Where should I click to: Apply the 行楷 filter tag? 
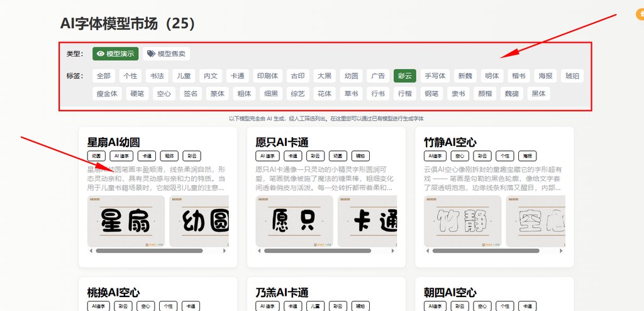tap(405, 94)
